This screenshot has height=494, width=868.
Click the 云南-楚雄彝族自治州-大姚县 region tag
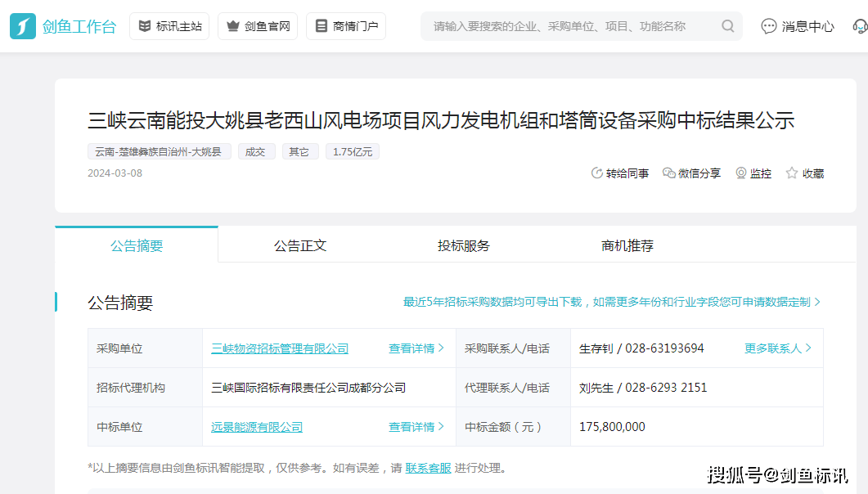tap(159, 151)
